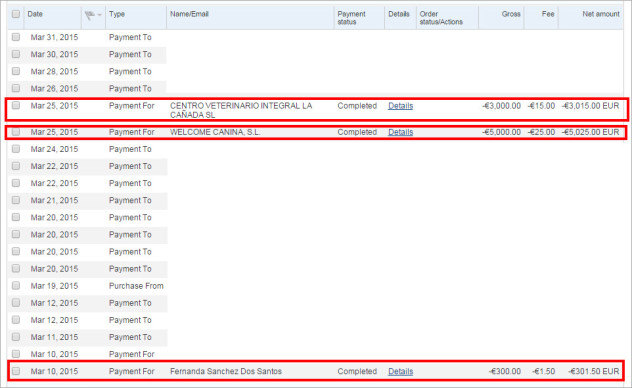This screenshot has height=388, width=632.
Task: Click Completed status in CENTRO VETERINARIO row
Action: pos(357,106)
